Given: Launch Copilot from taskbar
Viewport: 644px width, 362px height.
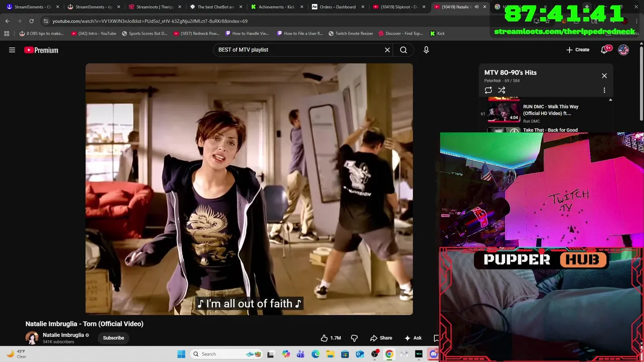Looking at the screenshot, I should pos(286,354).
